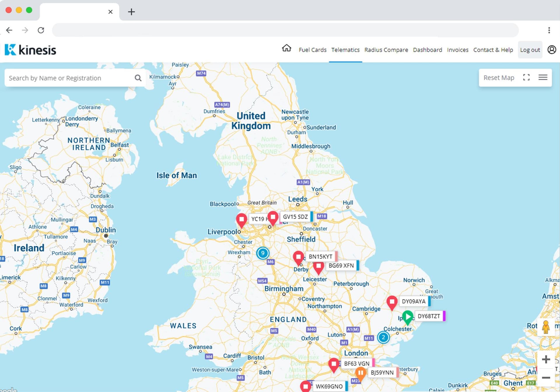560x392 pixels.
Task: Click the search magnifier icon
Action: click(138, 78)
